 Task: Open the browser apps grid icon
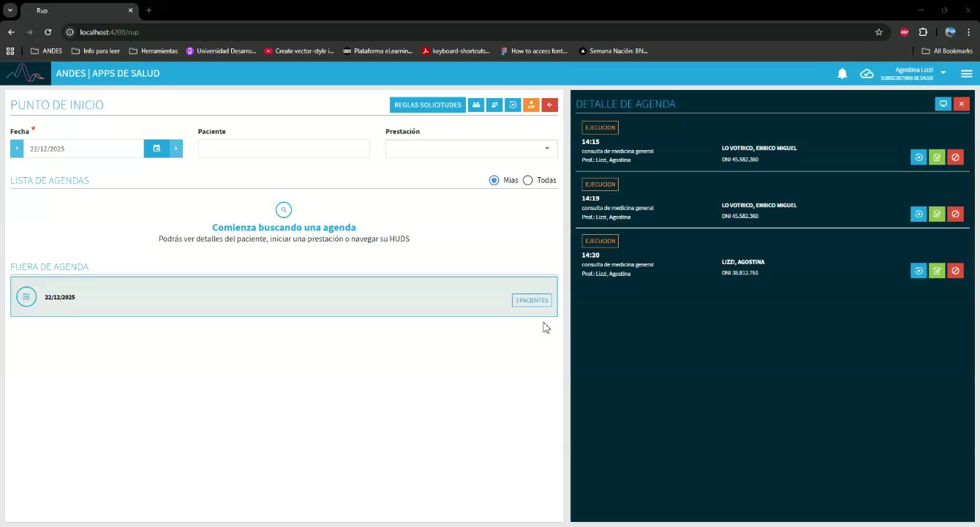click(10, 51)
